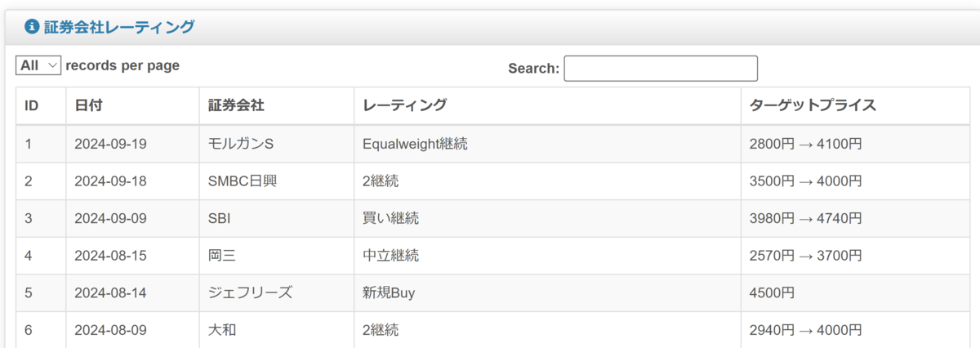The height and width of the screenshot is (348, 980).
Task: Click the Search: label
Action: 533,69
